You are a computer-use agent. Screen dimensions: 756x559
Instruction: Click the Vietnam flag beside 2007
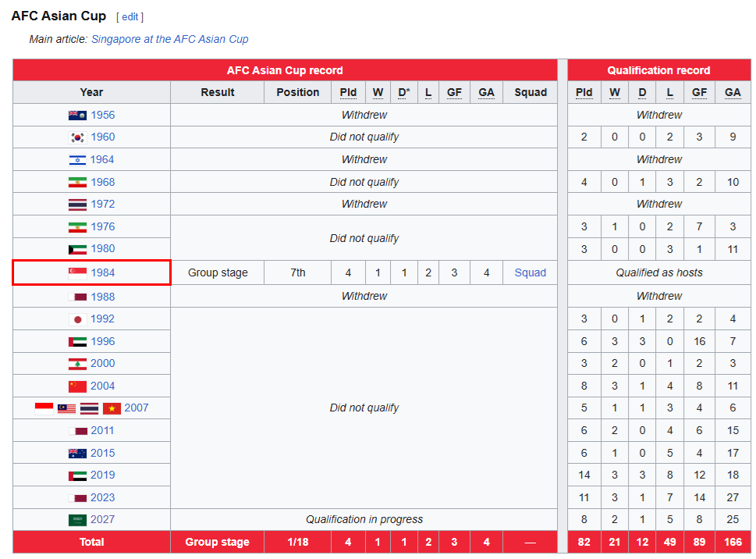click(112, 408)
